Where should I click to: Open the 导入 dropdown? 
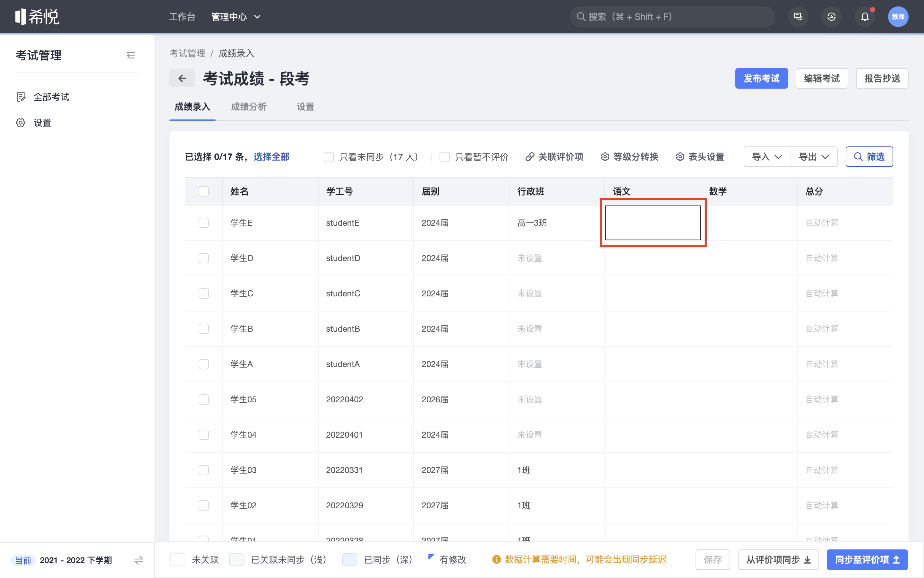pos(767,157)
